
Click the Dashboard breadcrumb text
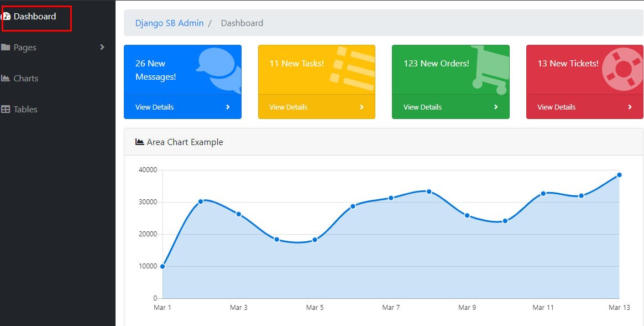tap(242, 23)
